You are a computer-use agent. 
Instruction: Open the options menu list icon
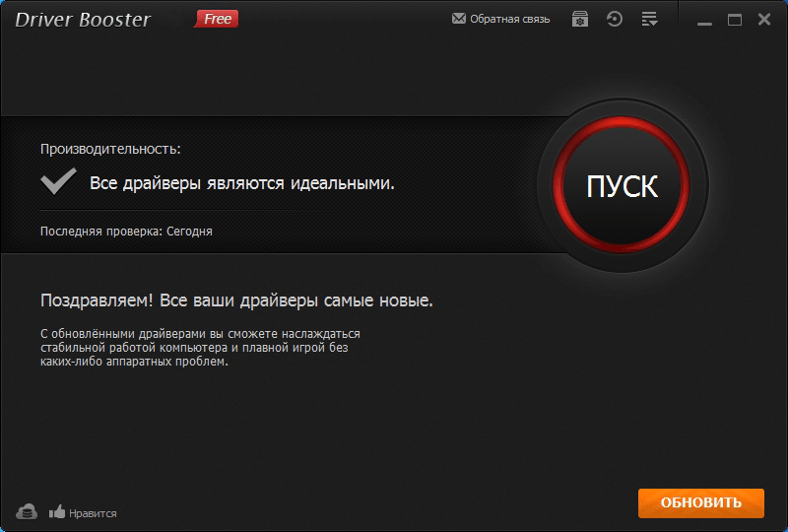649,19
